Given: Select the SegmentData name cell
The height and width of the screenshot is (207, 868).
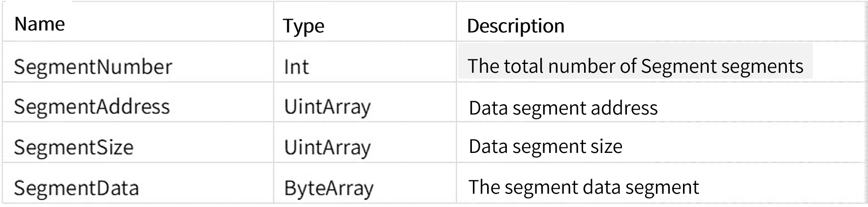Looking at the screenshot, I should [76, 188].
